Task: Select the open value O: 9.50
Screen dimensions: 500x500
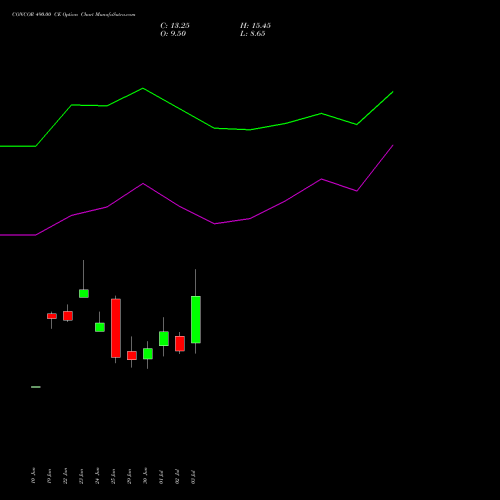Action: [x=173, y=34]
